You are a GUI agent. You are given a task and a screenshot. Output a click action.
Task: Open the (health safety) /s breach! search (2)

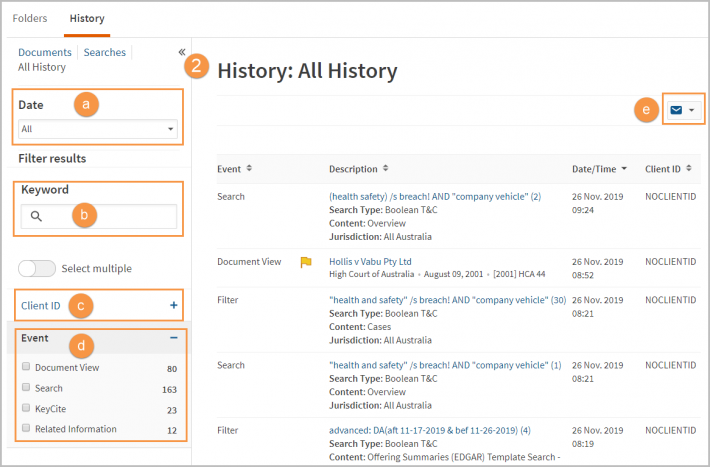pyautogui.click(x=435, y=197)
